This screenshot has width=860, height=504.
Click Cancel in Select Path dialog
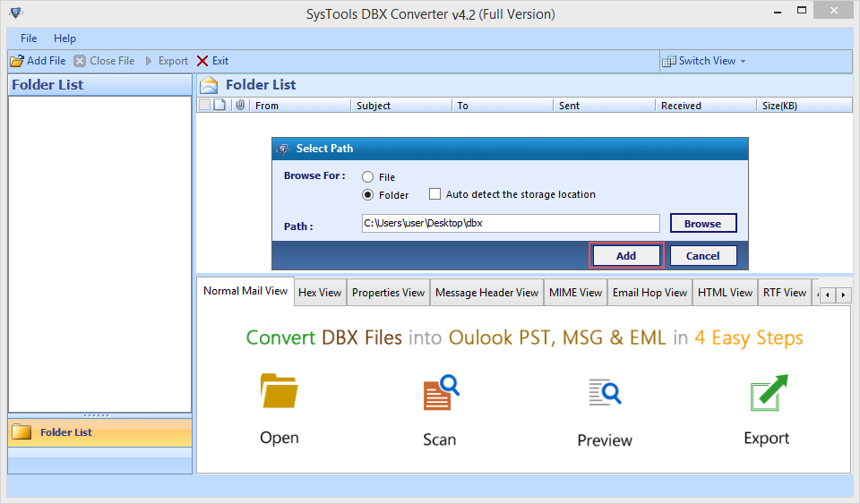(x=703, y=255)
